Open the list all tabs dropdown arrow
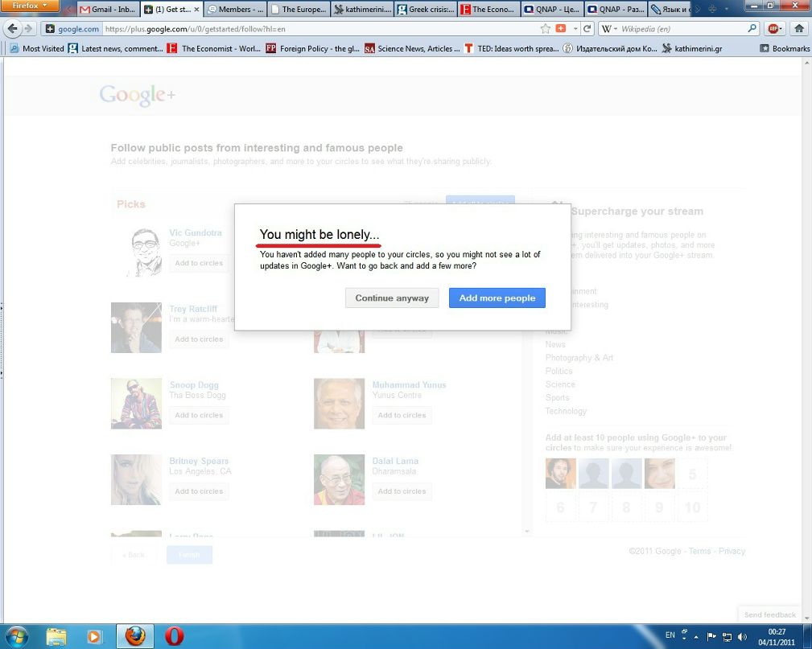This screenshot has height=649, width=812. [726, 9]
